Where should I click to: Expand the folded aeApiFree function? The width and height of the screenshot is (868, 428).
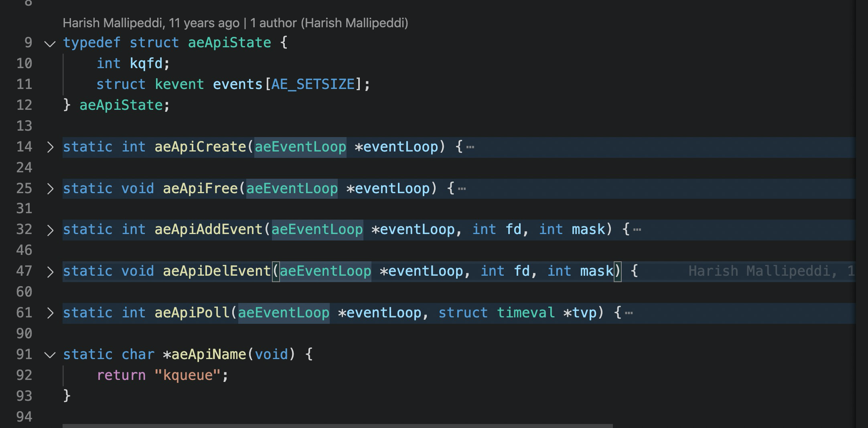[x=50, y=189]
